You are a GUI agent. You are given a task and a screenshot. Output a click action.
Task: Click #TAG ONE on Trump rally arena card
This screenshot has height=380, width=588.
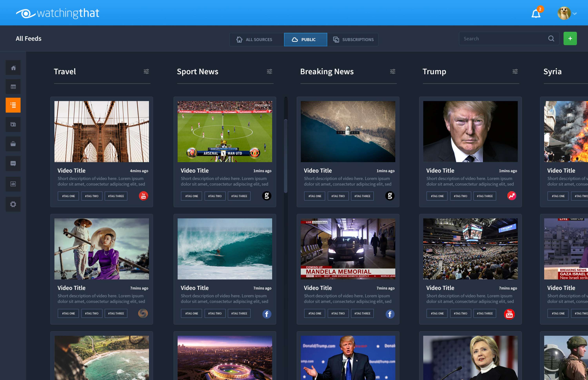click(437, 313)
